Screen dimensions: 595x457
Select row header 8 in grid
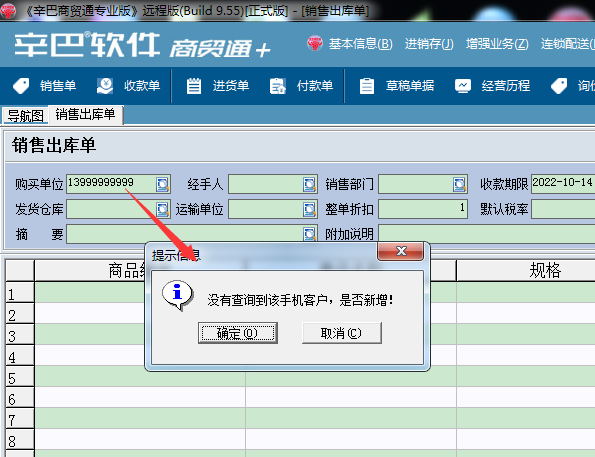(20, 439)
